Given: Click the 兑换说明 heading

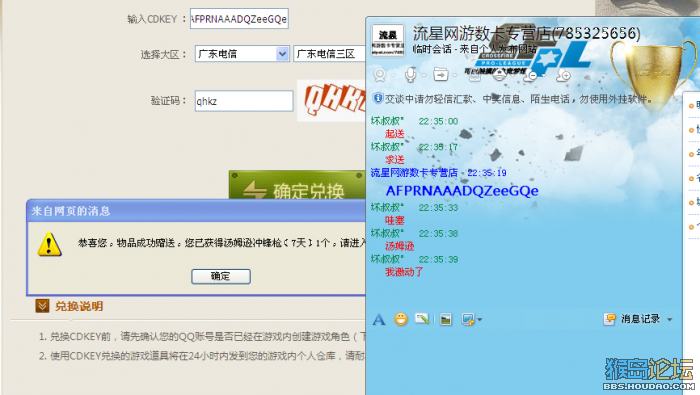Looking at the screenshot, I should pos(79,306).
